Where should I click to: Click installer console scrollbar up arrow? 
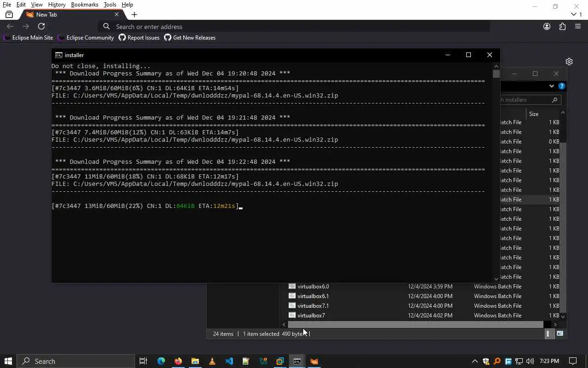click(x=496, y=66)
